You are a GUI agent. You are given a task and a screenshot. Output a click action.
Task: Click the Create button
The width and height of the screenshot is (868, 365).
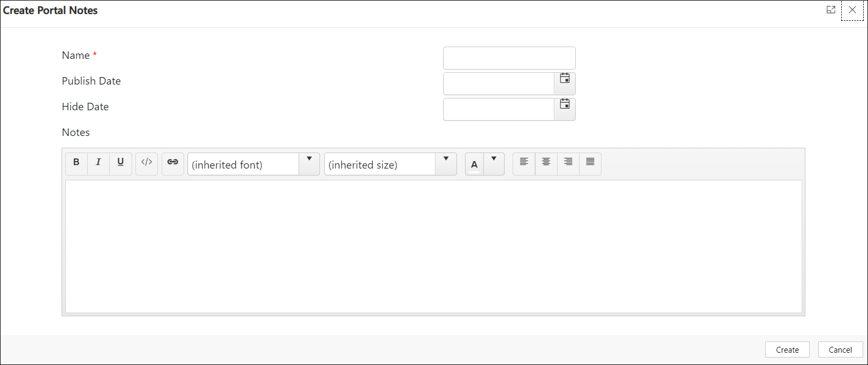[x=787, y=349]
